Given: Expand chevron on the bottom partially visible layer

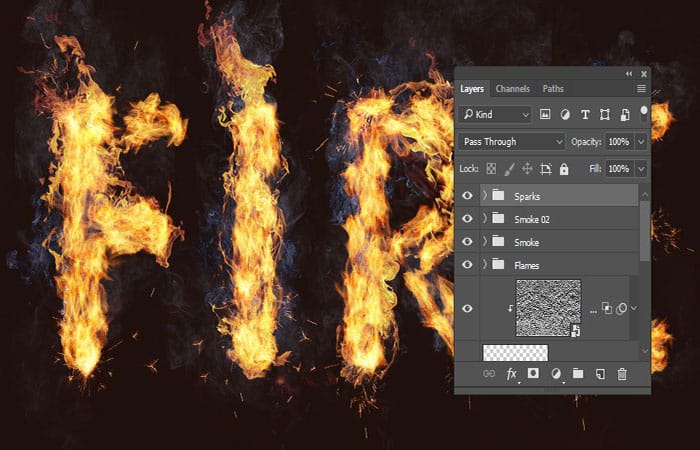Looking at the screenshot, I should click(x=645, y=351).
